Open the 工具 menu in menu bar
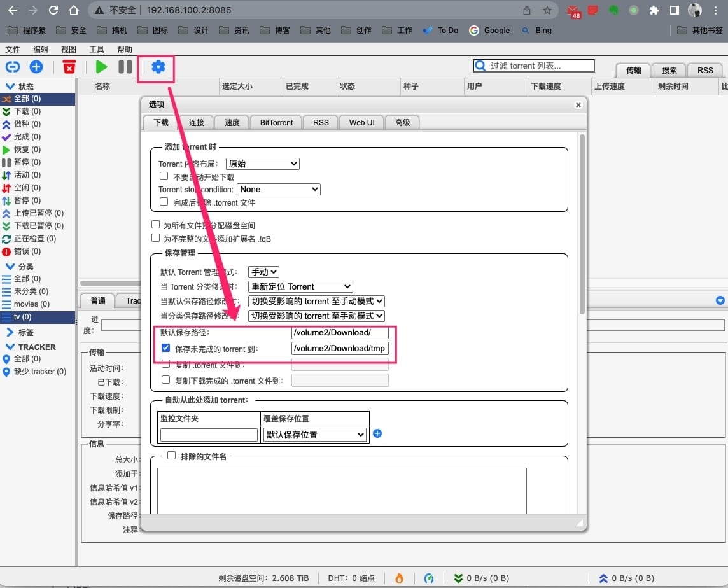728x588 pixels. (97, 49)
